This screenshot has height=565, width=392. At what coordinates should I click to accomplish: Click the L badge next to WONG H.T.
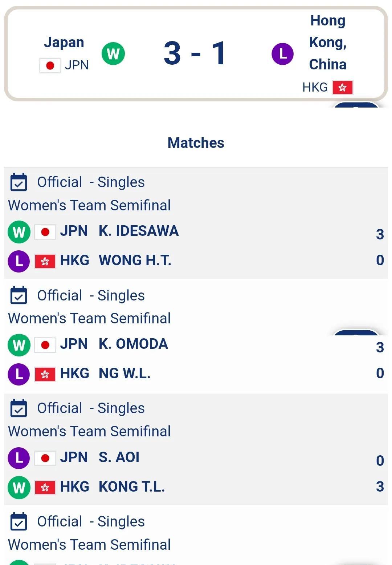pos(19,261)
